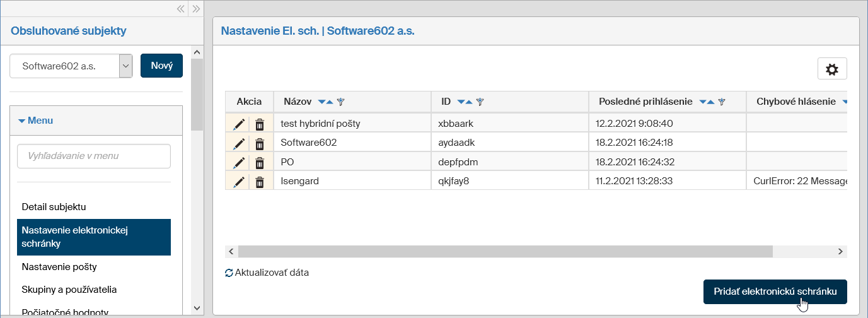Filter the Posledné prihlásenie column
Image resolution: width=868 pixels, height=318 pixels.
(722, 102)
